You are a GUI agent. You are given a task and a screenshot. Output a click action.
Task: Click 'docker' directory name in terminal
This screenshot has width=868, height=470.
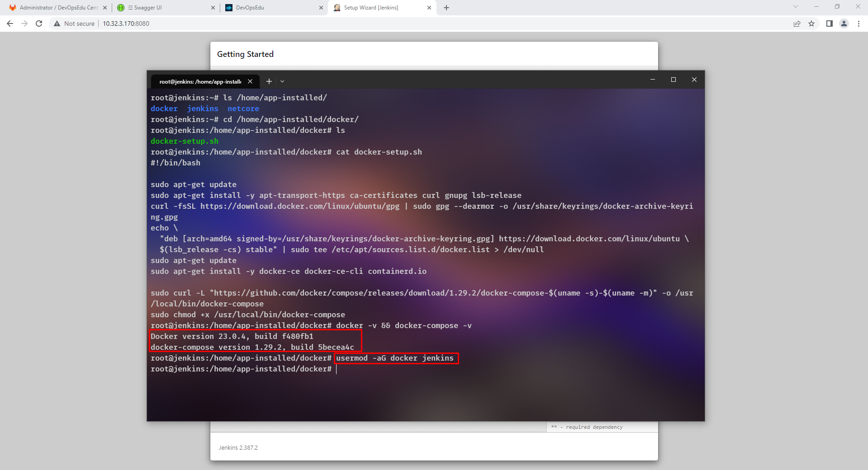164,108
